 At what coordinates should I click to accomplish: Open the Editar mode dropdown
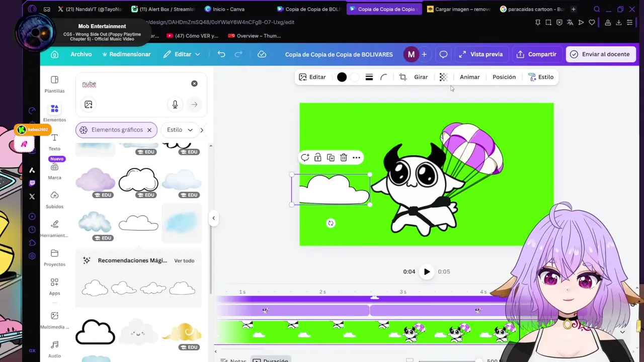pos(182,54)
